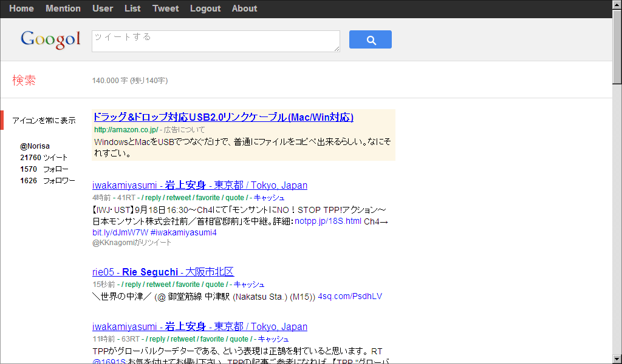
Task: Go to the Mention page
Action: [x=63, y=8]
